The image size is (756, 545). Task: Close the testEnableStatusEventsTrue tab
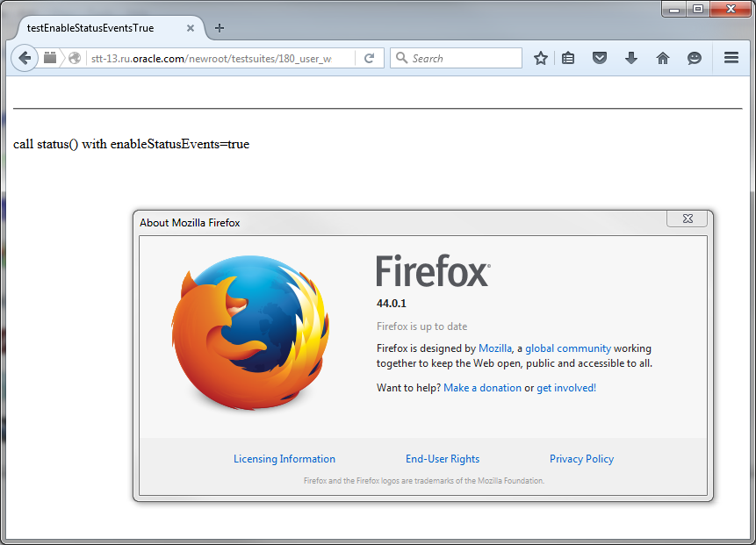coord(191,28)
